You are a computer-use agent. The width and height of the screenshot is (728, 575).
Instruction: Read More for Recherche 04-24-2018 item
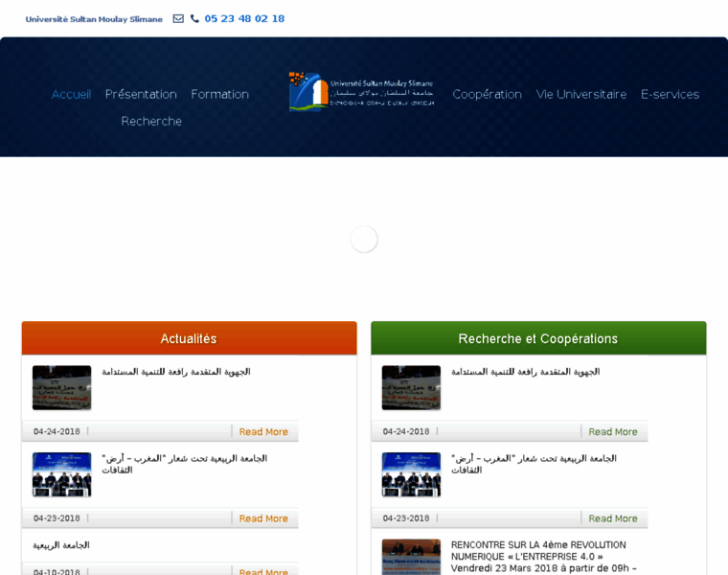click(x=613, y=431)
